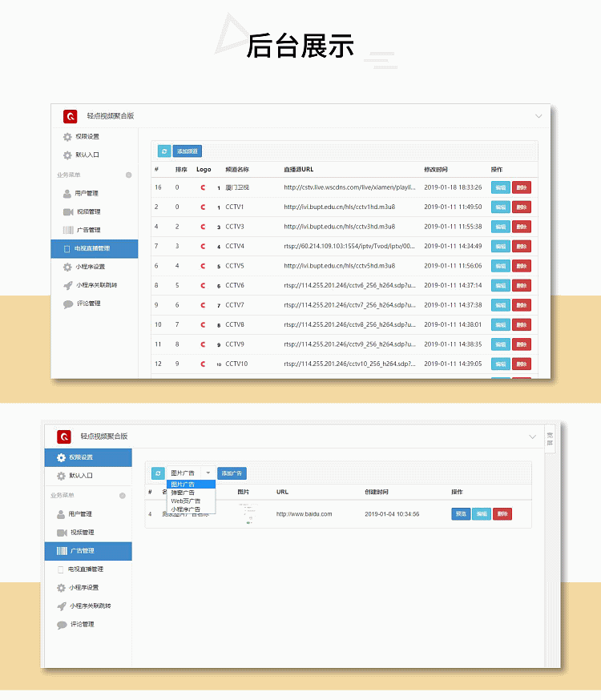The height and width of the screenshot is (700, 601).
Task: Click the 排序 column header
Action: point(181,170)
